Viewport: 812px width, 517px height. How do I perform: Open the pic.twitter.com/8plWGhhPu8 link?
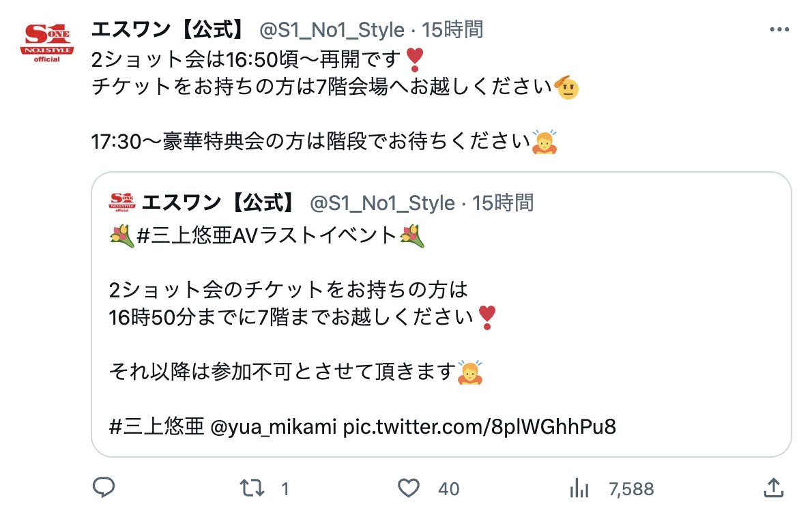point(480,427)
